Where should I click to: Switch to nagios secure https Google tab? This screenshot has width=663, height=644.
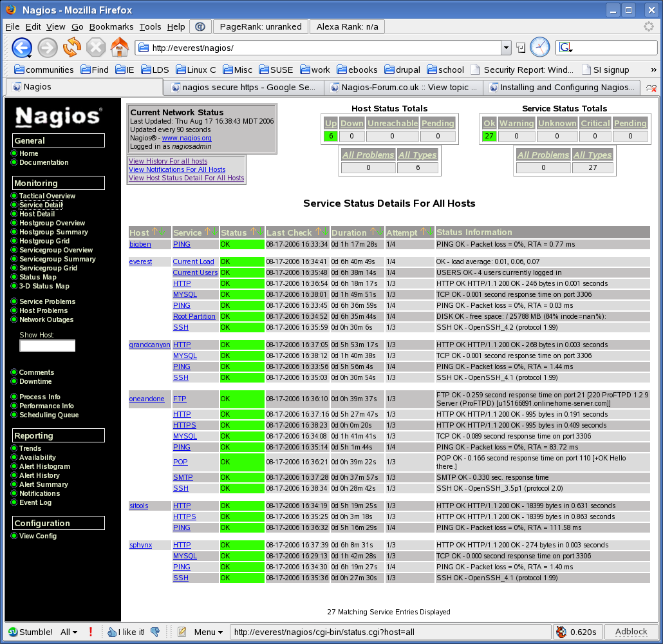[x=243, y=87]
